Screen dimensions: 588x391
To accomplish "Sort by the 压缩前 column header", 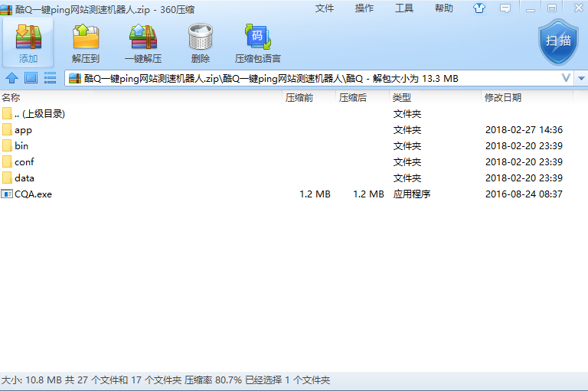I will pyautogui.click(x=309, y=98).
